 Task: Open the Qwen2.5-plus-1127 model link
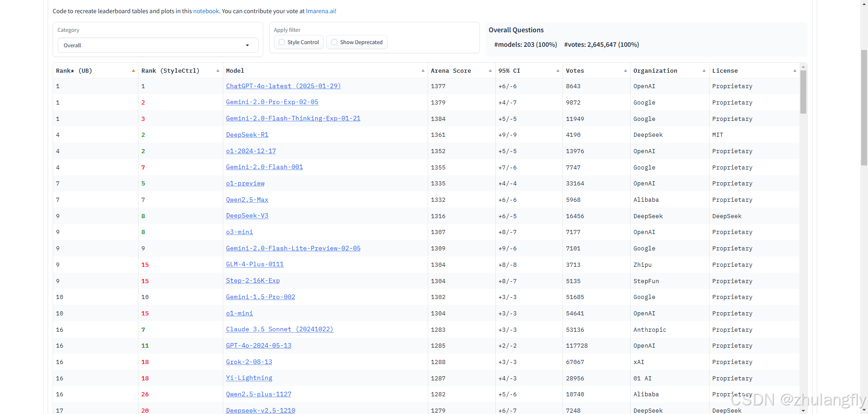(259, 394)
